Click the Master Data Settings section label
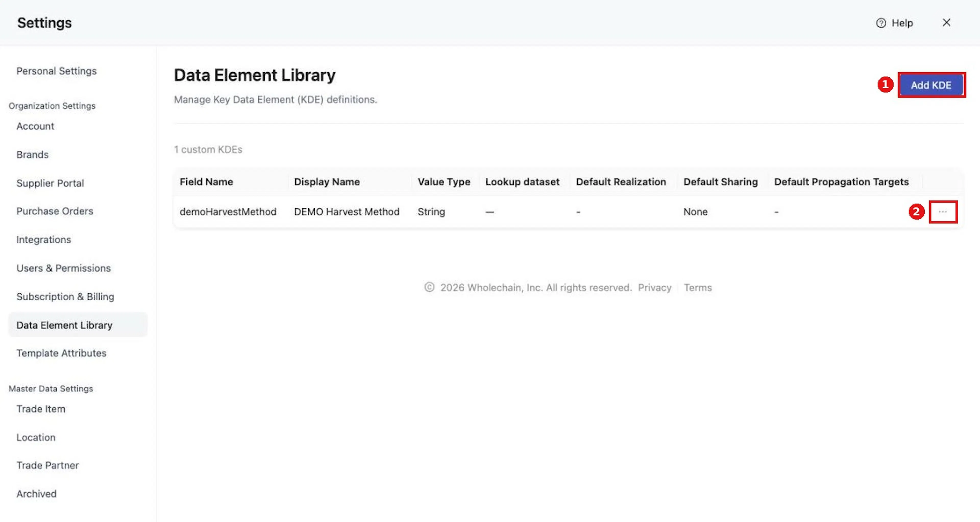Image resolution: width=980 pixels, height=522 pixels. click(51, 389)
